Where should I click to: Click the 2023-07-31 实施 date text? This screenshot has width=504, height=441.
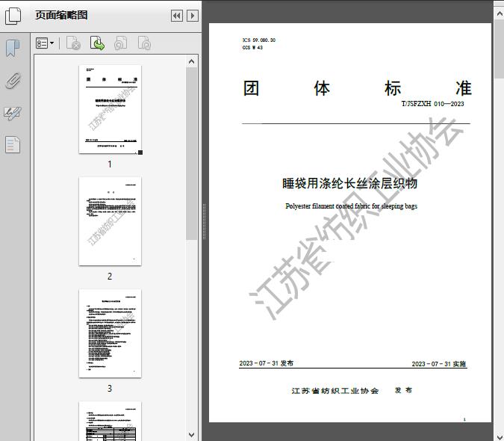pyautogui.click(x=439, y=364)
